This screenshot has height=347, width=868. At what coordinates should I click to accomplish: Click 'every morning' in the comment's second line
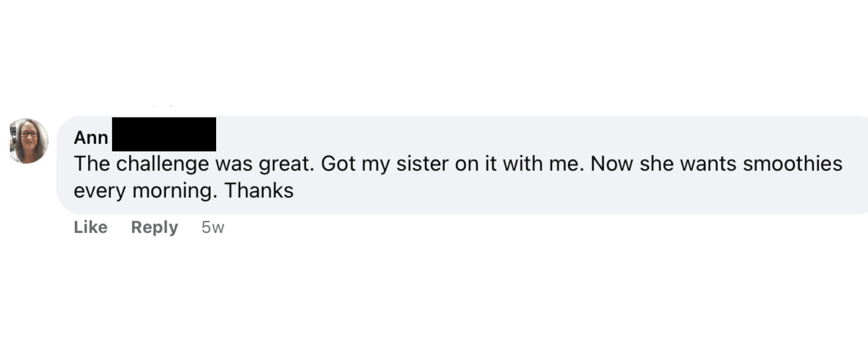(145, 191)
